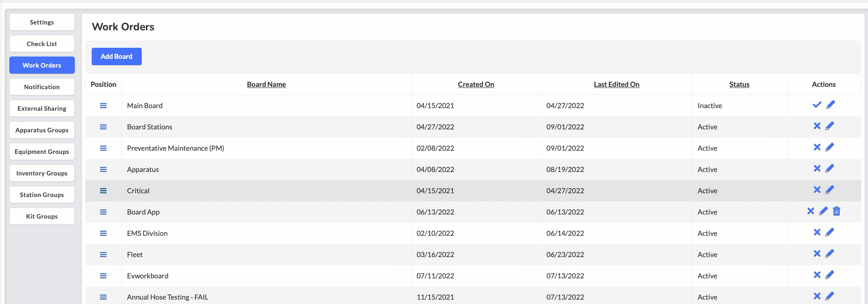868x304 pixels.
Task: Click created date 11/15/2021
Action: [435, 297]
